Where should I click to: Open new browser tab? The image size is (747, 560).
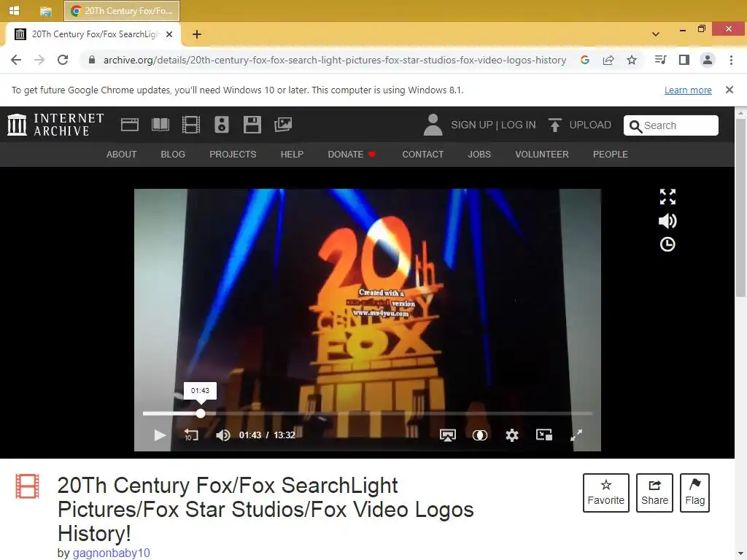197,34
